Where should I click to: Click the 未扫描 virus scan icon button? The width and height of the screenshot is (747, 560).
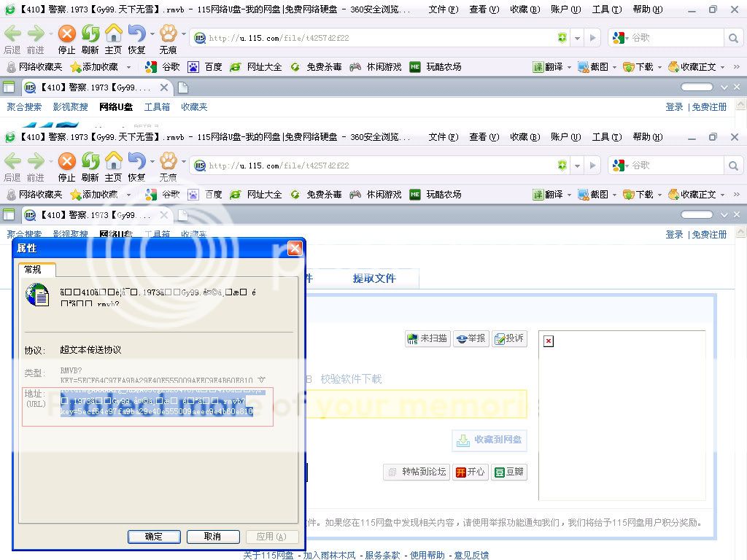[x=427, y=338]
